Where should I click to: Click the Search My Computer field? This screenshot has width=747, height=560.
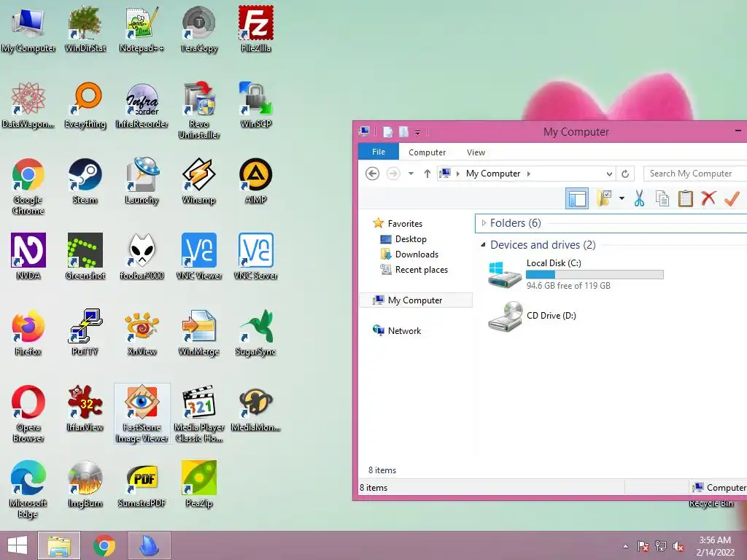(x=695, y=174)
